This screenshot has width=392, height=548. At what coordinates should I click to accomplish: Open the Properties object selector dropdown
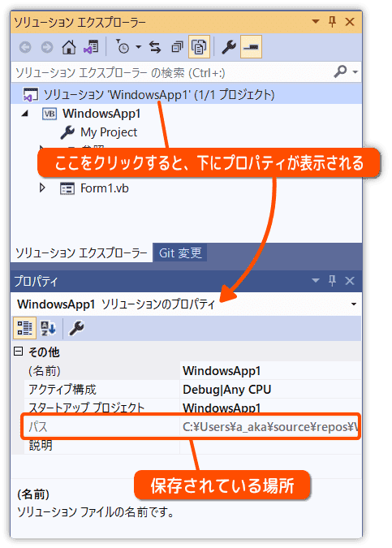click(x=354, y=304)
